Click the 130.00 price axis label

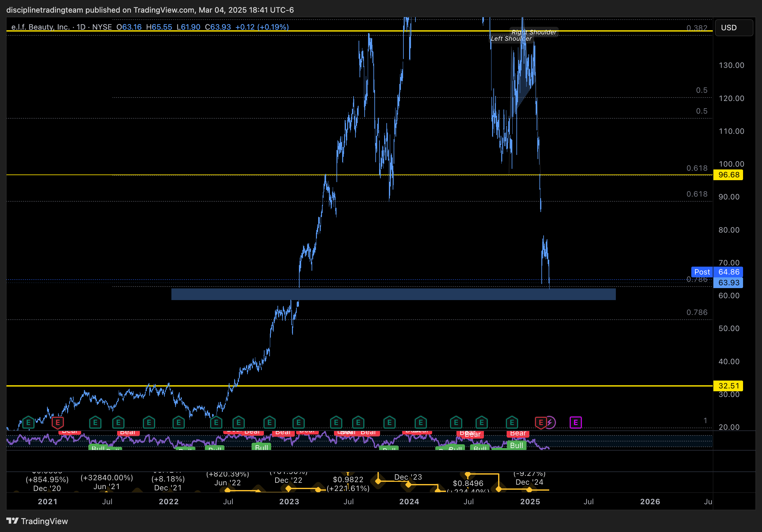click(x=731, y=65)
